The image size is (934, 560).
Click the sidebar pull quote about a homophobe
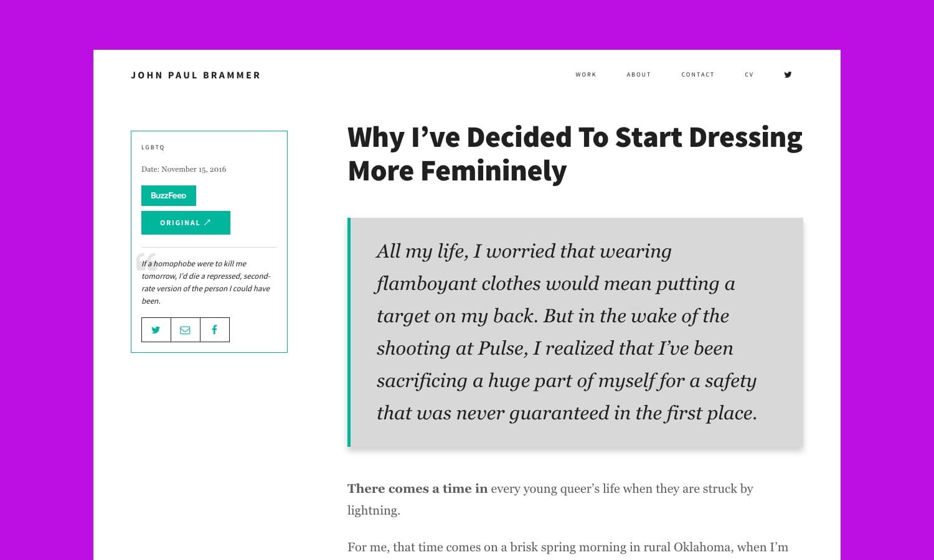pyautogui.click(x=206, y=282)
